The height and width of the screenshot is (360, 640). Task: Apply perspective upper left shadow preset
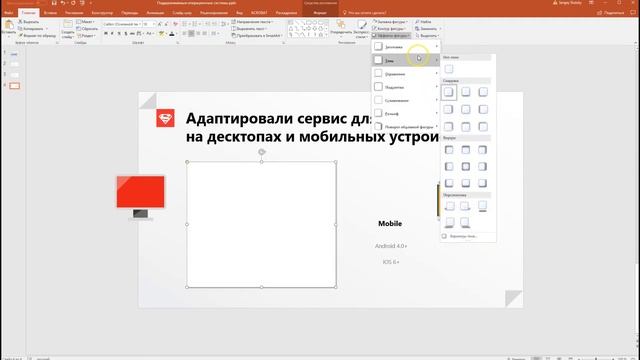[x=449, y=206]
